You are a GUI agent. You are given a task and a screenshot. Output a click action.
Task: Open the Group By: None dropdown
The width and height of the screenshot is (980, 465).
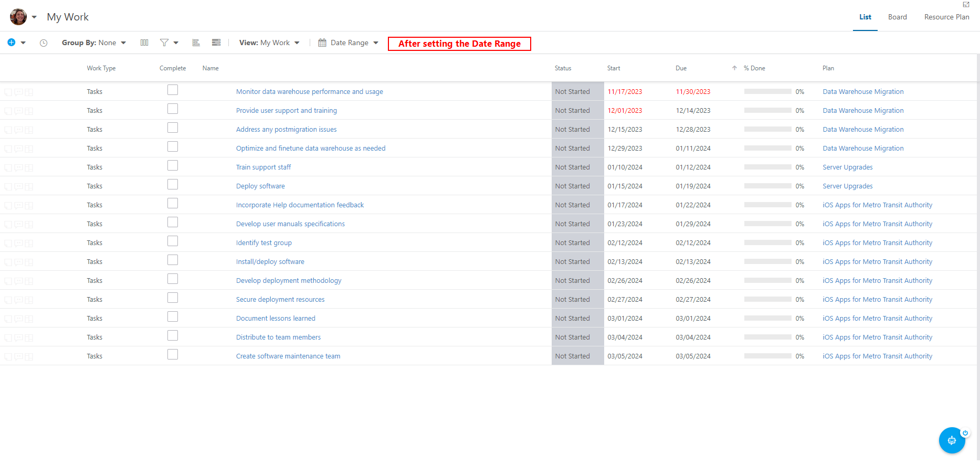coord(94,43)
